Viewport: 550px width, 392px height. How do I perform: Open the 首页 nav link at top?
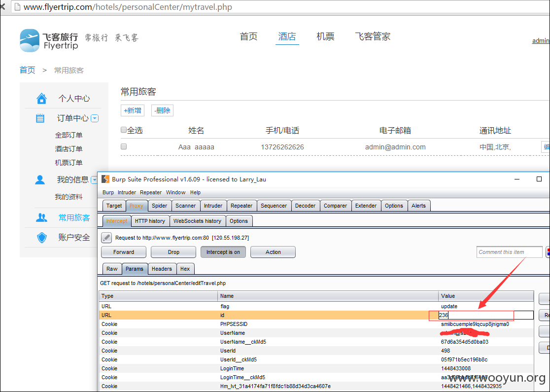pos(249,36)
